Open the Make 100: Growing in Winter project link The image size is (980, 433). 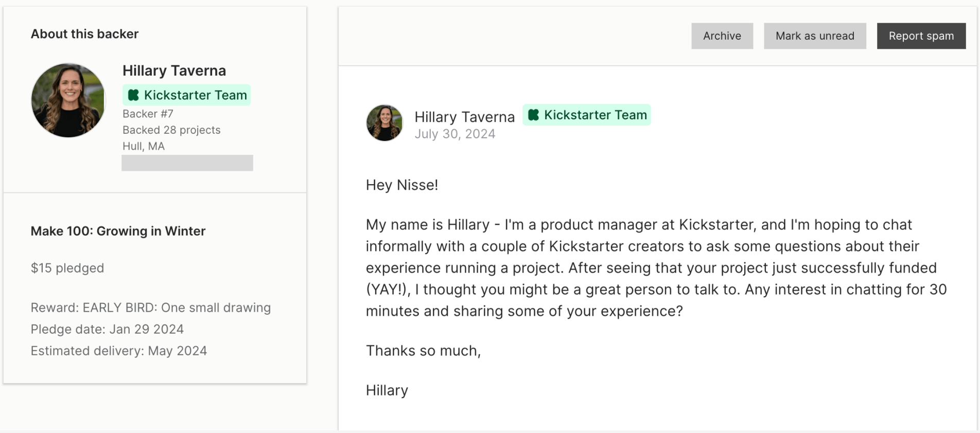coord(118,231)
